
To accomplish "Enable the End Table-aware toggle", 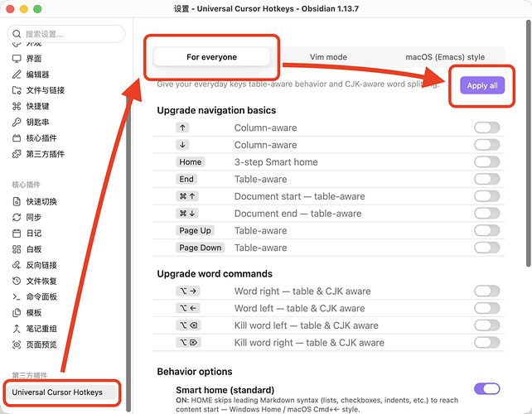I will click(x=487, y=179).
